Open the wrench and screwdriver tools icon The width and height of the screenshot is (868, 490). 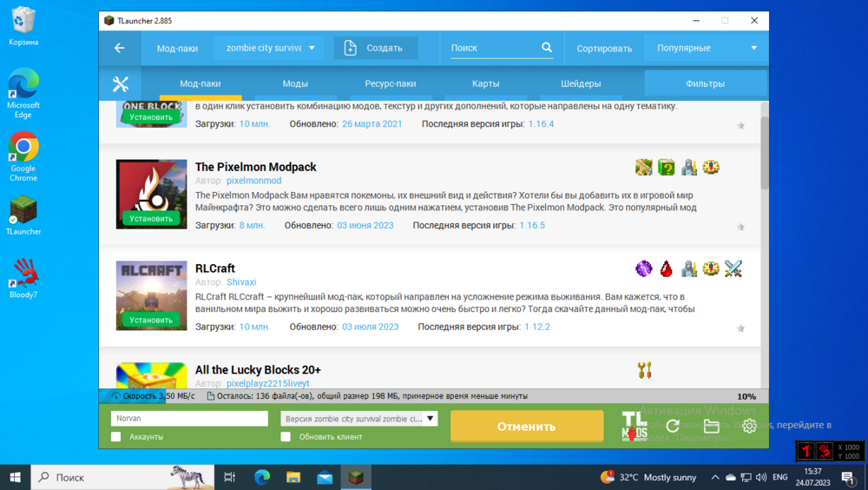click(x=120, y=83)
